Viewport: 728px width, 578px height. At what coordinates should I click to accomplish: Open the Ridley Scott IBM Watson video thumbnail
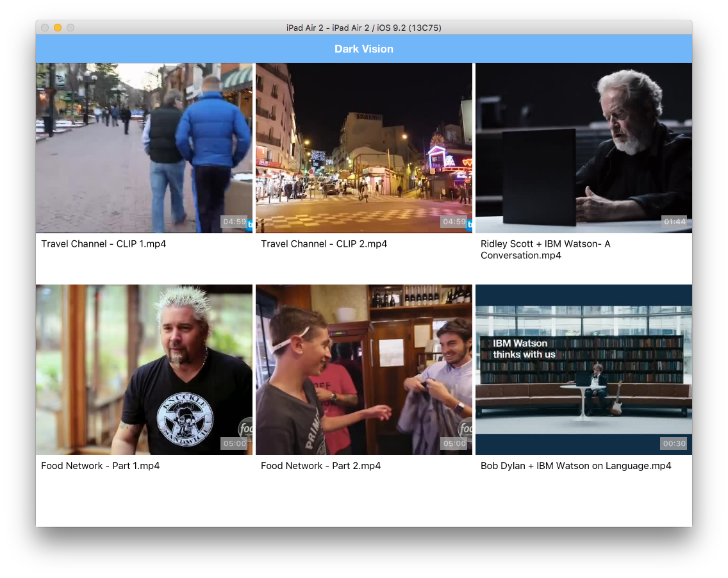584,147
